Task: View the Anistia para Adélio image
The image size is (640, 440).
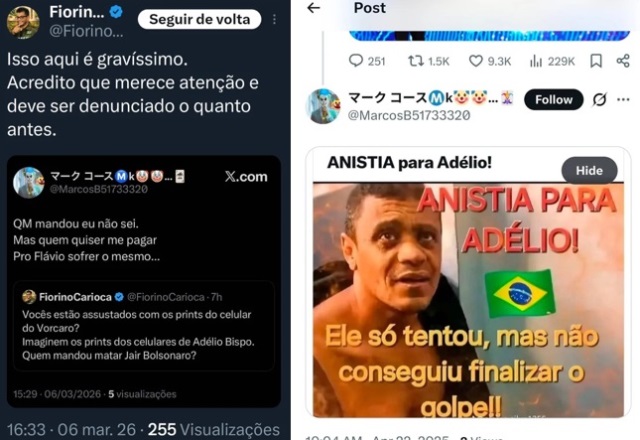Action: click(468, 300)
